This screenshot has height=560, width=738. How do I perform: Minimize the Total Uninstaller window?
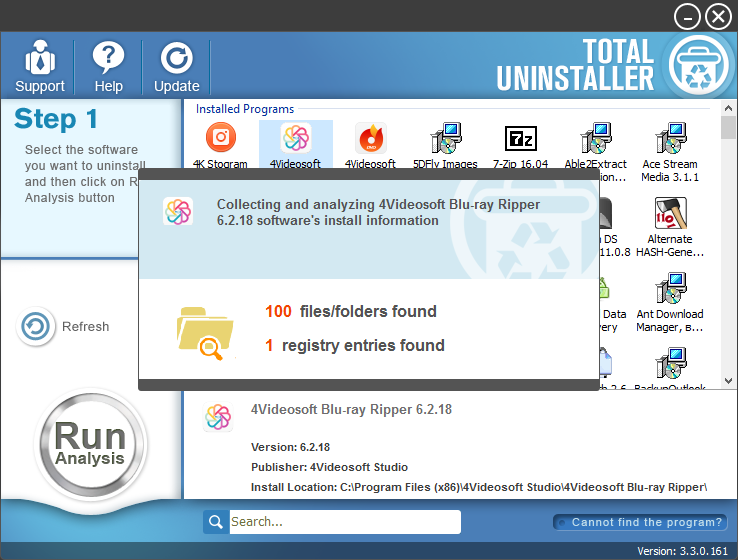[x=687, y=17]
